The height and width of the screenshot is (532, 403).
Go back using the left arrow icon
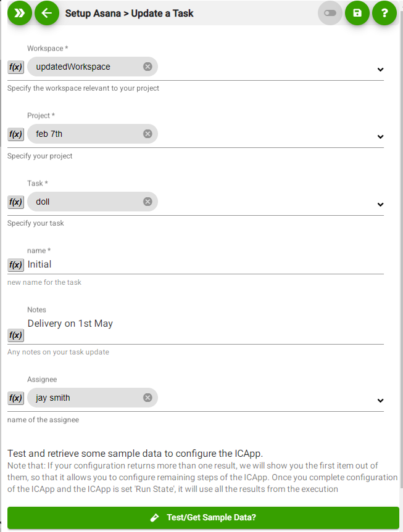pyautogui.click(x=47, y=13)
